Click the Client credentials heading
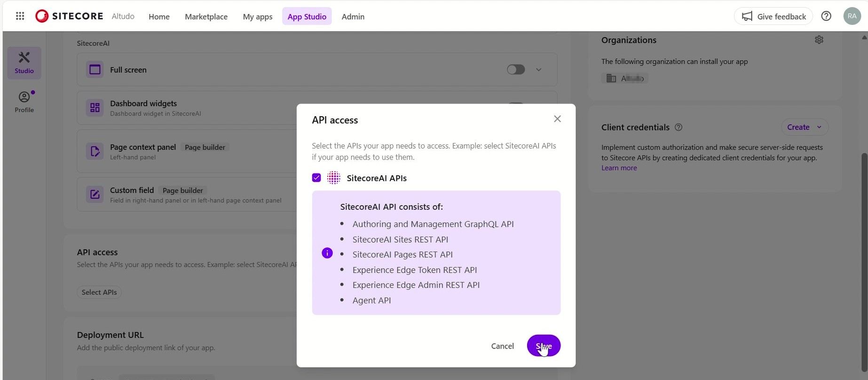This screenshot has height=380, width=868. [x=635, y=127]
